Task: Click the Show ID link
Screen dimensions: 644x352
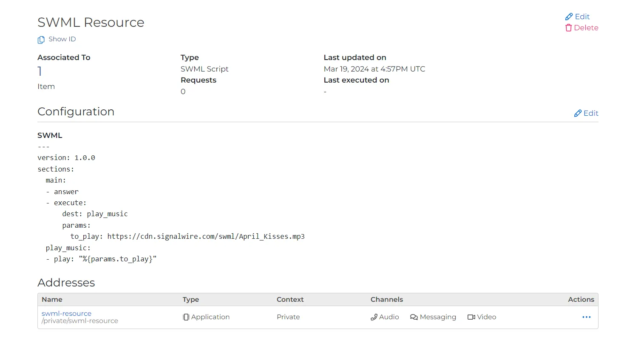Action: coord(62,39)
